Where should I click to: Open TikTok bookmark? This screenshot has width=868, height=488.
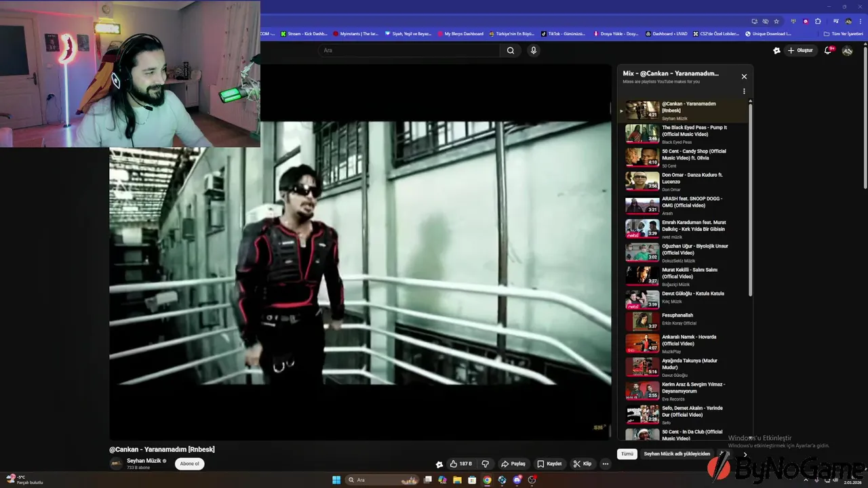click(563, 33)
